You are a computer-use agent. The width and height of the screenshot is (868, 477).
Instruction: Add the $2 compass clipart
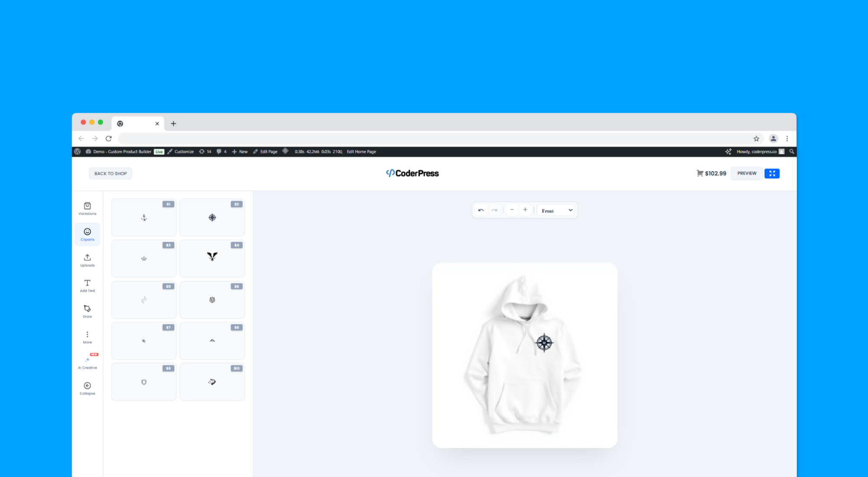point(212,217)
